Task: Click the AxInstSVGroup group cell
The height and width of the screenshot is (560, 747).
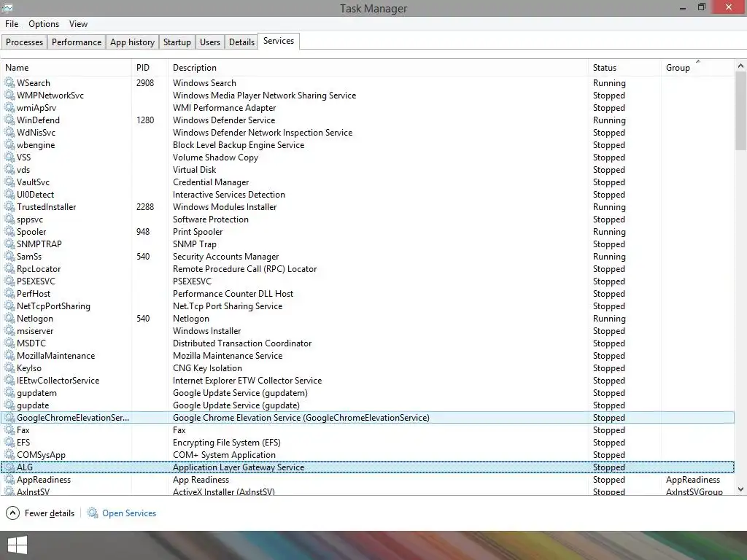Action: click(694, 491)
